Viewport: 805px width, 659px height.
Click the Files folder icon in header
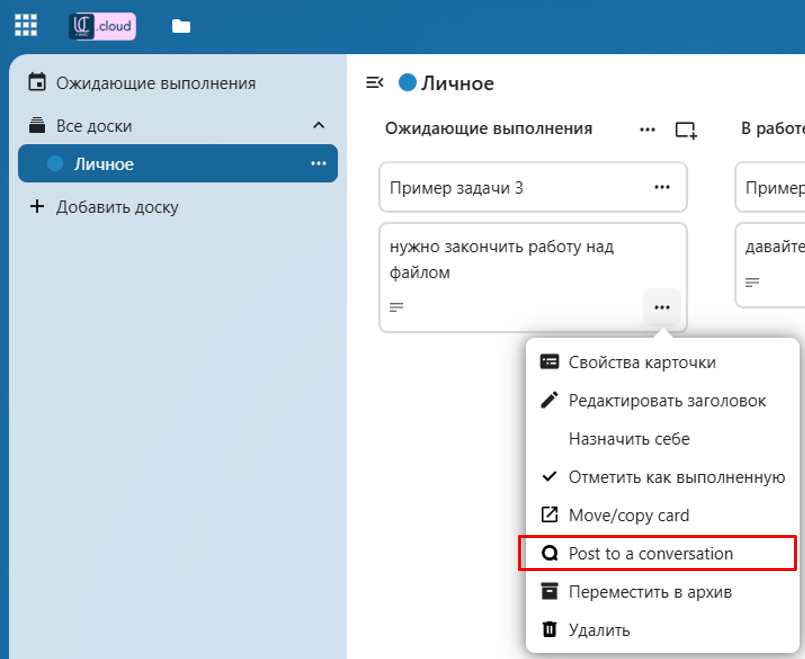coord(181,27)
